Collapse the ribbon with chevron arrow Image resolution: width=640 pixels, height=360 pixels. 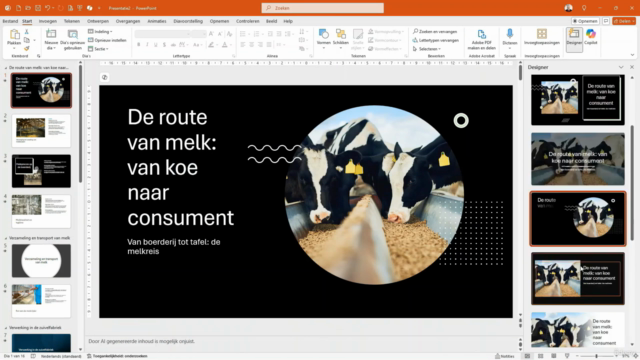[632, 55]
